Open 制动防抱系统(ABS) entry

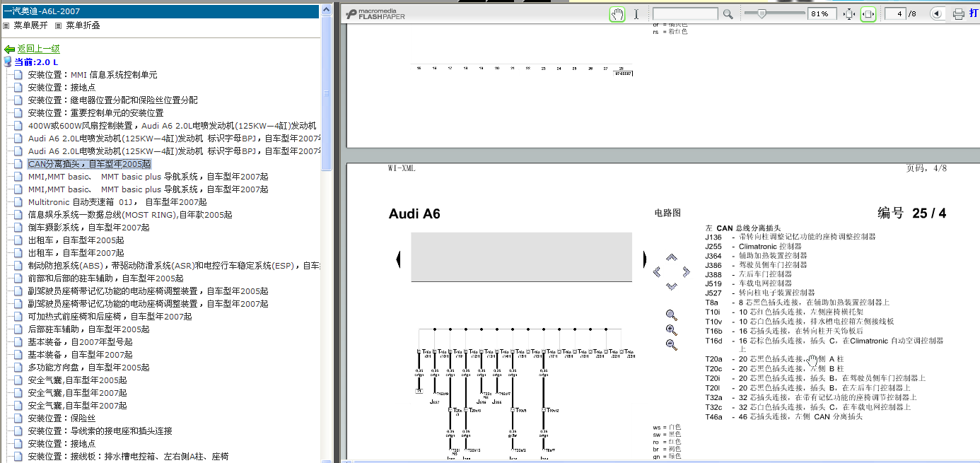[174, 266]
